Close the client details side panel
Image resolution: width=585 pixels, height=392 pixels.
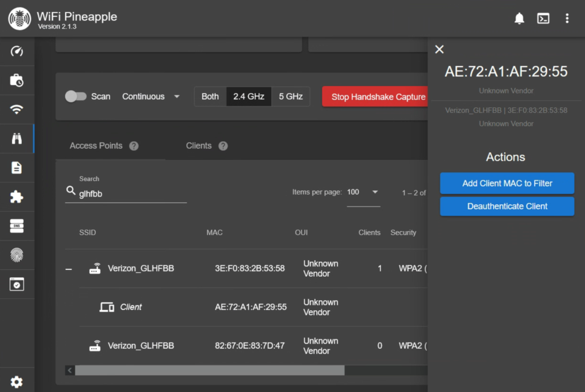[x=439, y=49]
